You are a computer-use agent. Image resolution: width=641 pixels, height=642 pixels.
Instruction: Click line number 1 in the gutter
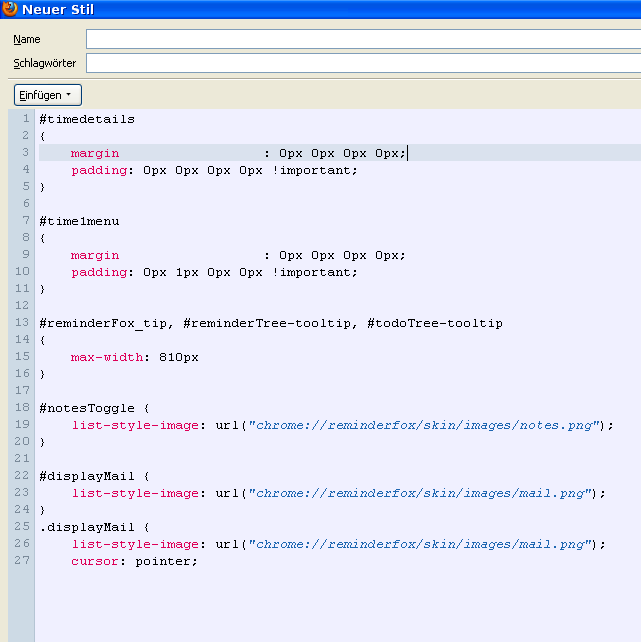(26, 119)
